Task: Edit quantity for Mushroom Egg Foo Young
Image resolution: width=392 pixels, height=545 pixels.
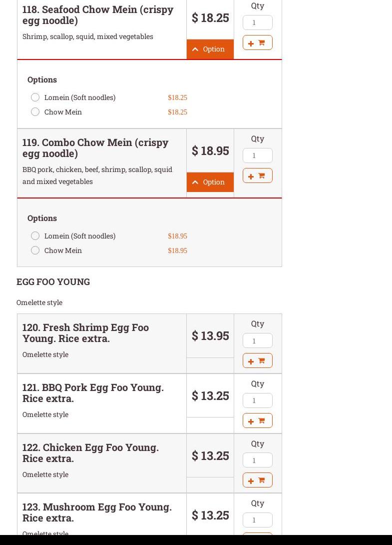Action: tap(257, 520)
